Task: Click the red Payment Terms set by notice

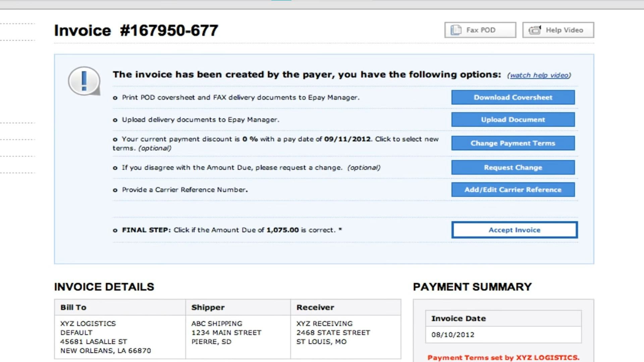Action: 503,358
